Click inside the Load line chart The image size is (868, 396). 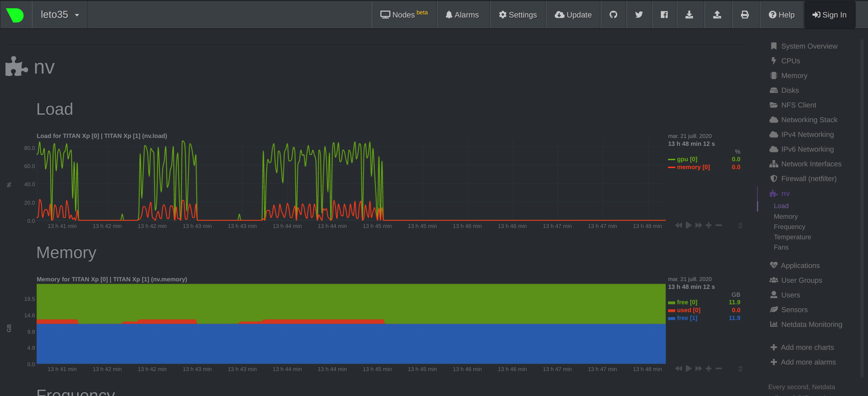351,181
